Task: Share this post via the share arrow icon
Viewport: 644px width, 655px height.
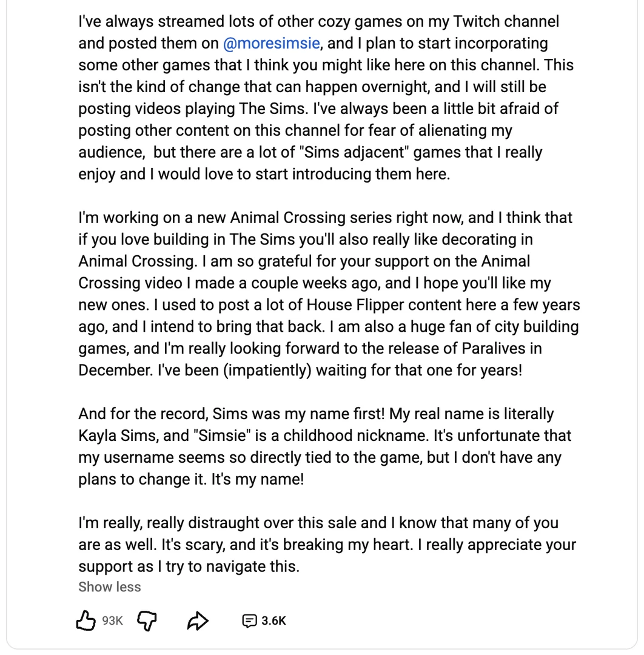Action: [197, 620]
